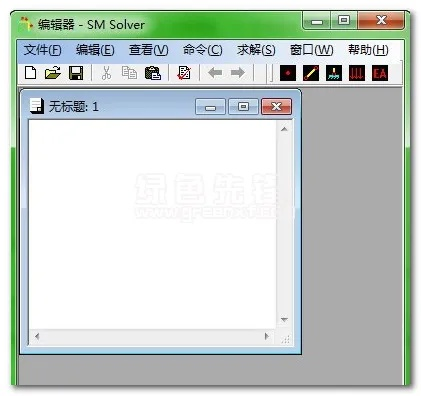Image resolution: width=421 pixels, height=396 pixels.
Task: Click the horizontal scrollbar left arrow
Action: click(x=37, y=336)
